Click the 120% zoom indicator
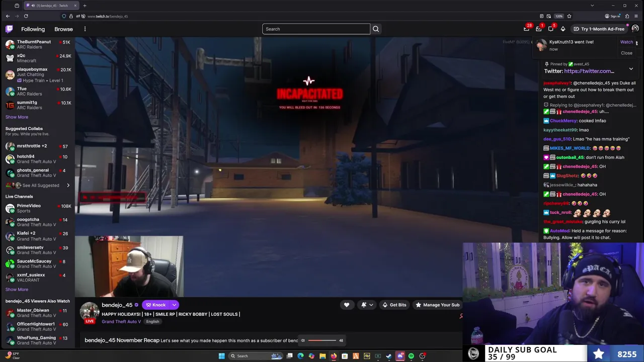644x362 pixels. click(559, 16)
